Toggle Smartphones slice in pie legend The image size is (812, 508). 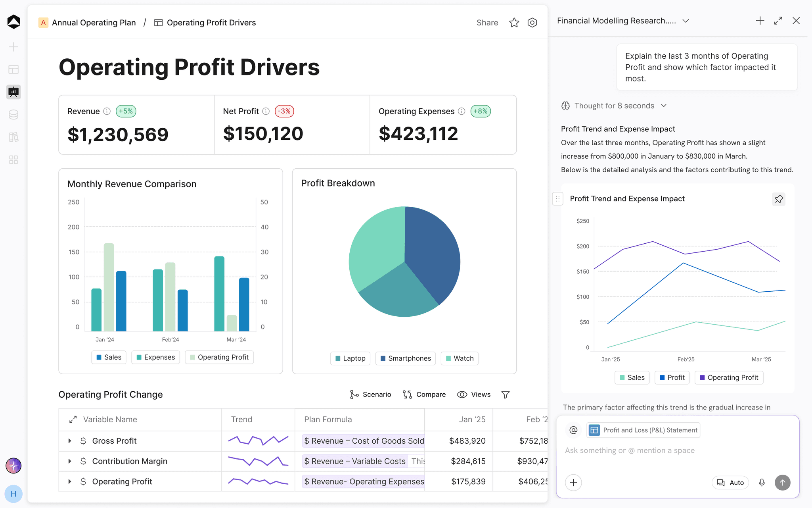click(x=406, y=358)
